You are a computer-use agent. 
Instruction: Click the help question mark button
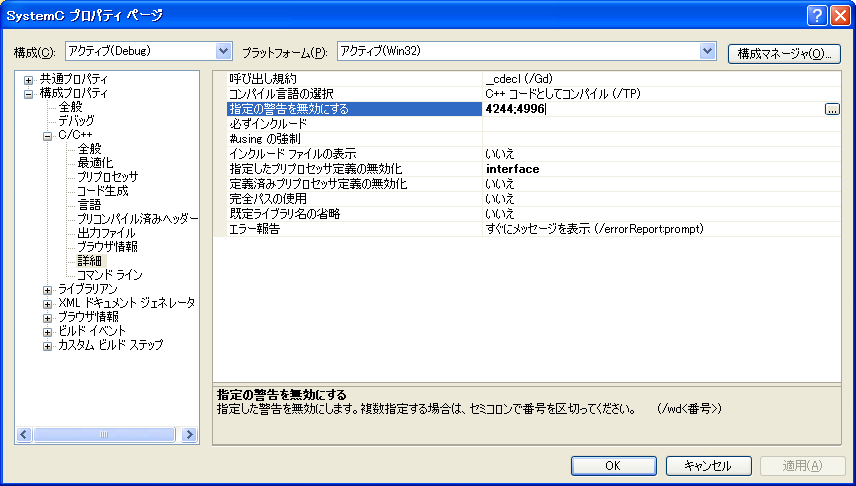tap(817, 15)
